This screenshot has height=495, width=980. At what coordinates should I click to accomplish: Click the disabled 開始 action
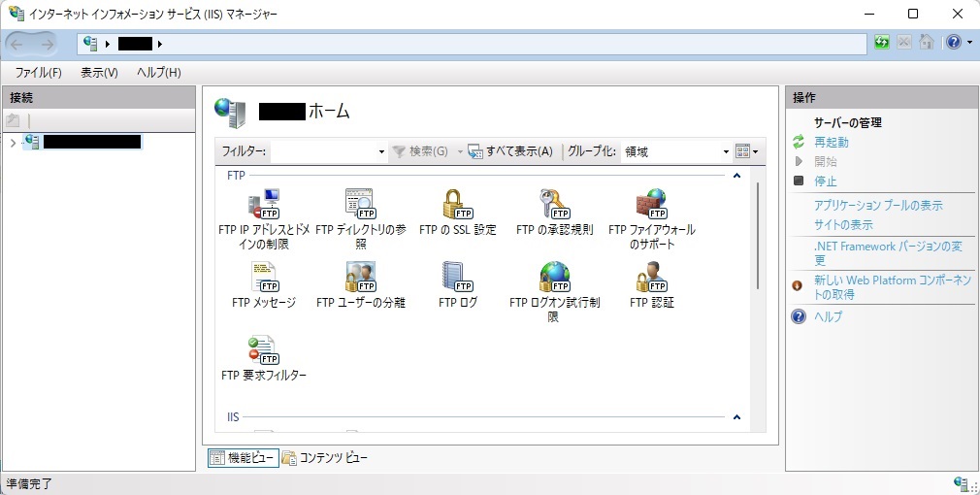(x=825, y=162)
